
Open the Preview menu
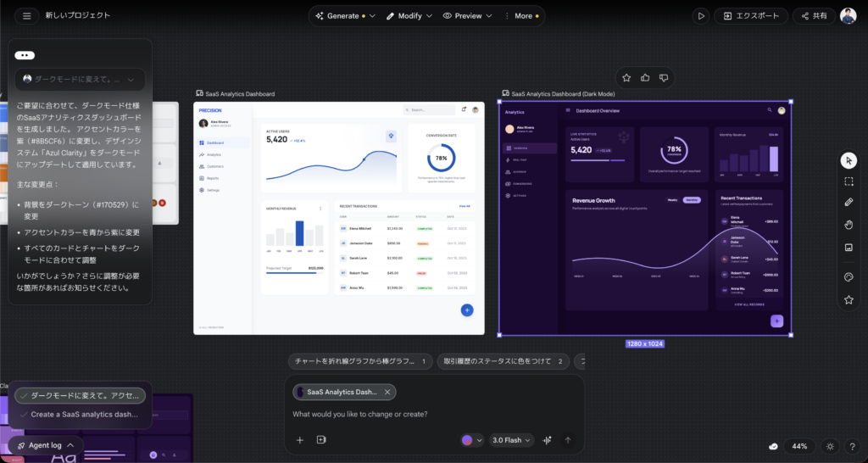click(468, 15)
